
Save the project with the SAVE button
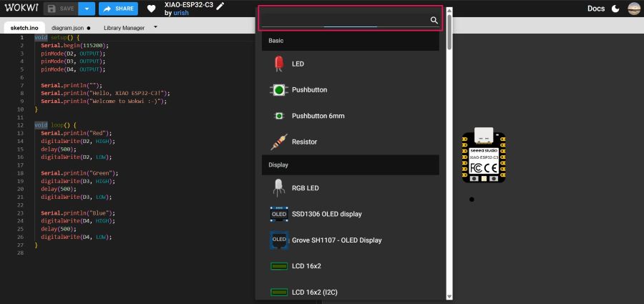pos(60,9)
